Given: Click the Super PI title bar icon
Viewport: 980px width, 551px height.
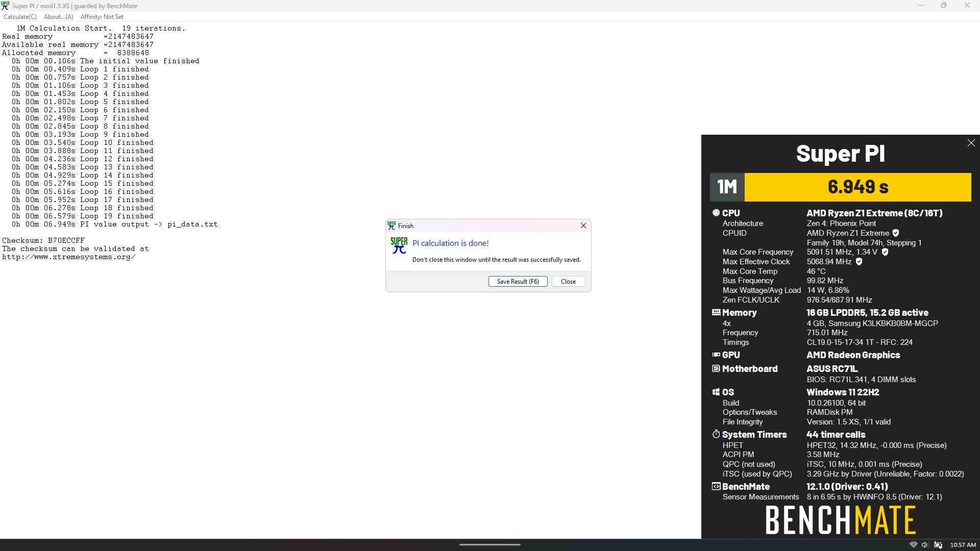Looking at the screenshot, I should [x=5, y=6].
